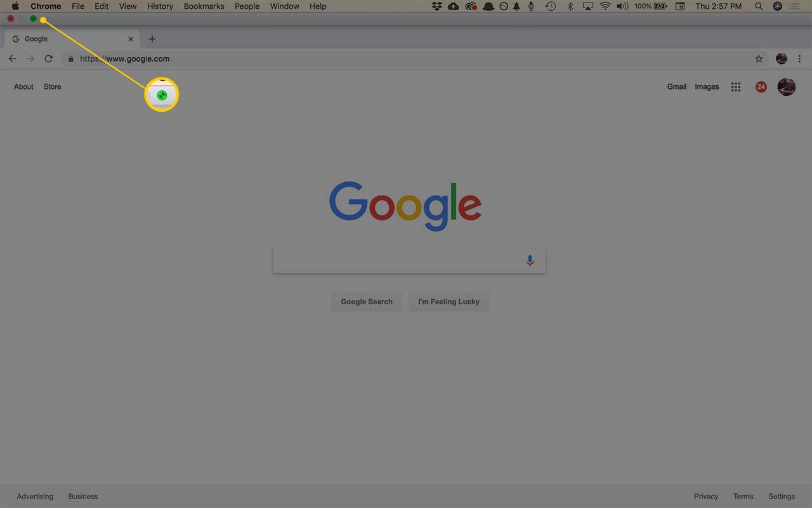Open the Privacy footer link
The width and height of the screenshot is (812, 508).
pos(706,497)
